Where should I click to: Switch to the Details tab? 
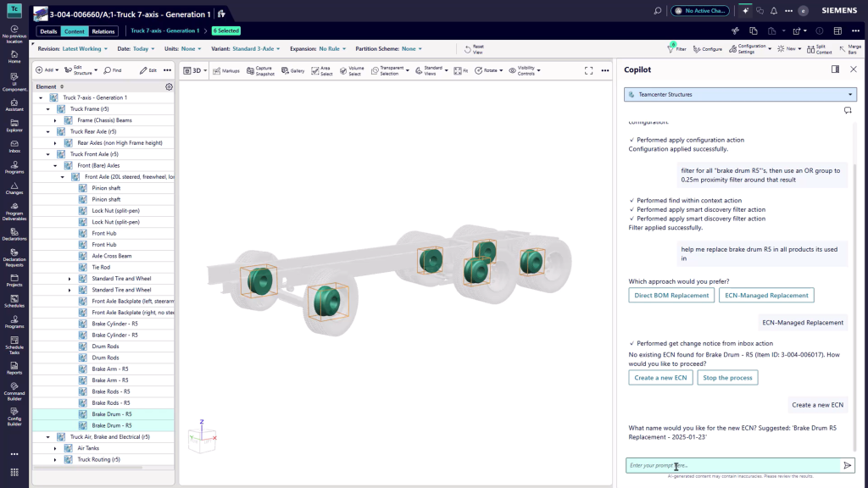[48, 31]
